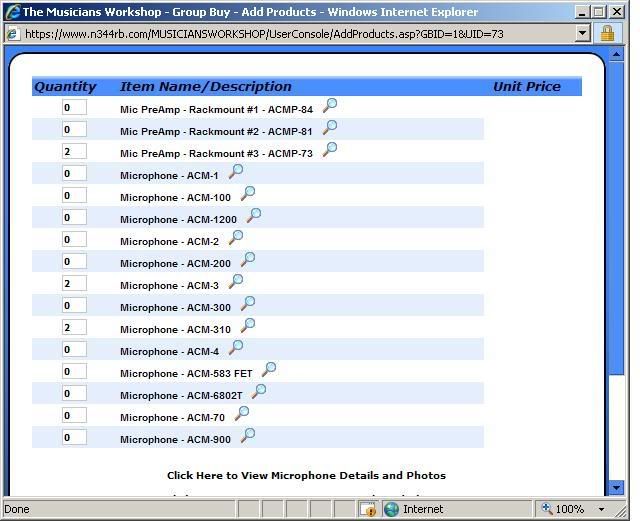Click quantity field for Microphone ACM-100

(x=74, y=196)
